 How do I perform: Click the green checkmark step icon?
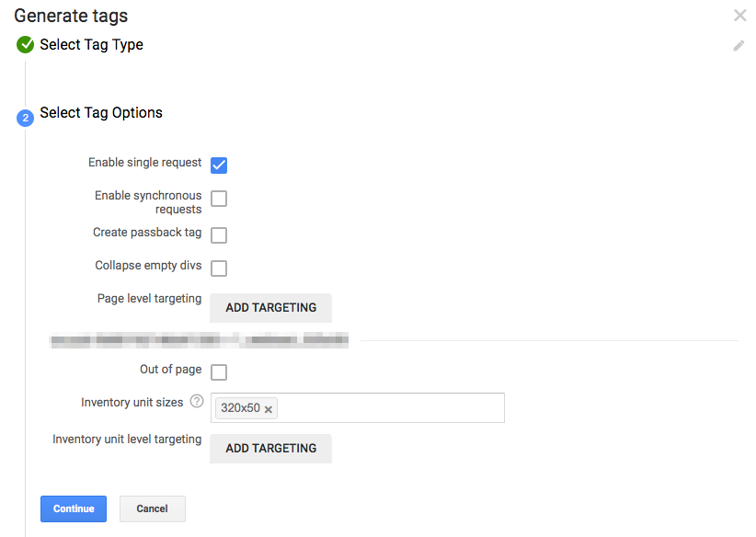25,45
